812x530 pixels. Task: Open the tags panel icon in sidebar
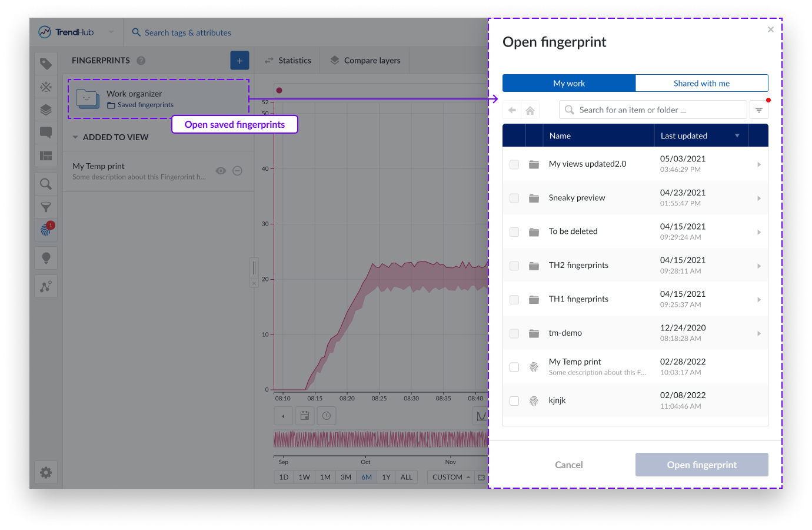(46, 64)
